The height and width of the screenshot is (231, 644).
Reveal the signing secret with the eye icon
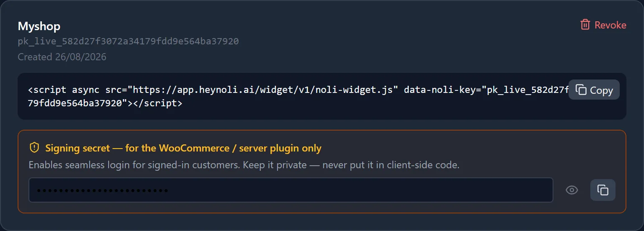(x=571, y=190)
